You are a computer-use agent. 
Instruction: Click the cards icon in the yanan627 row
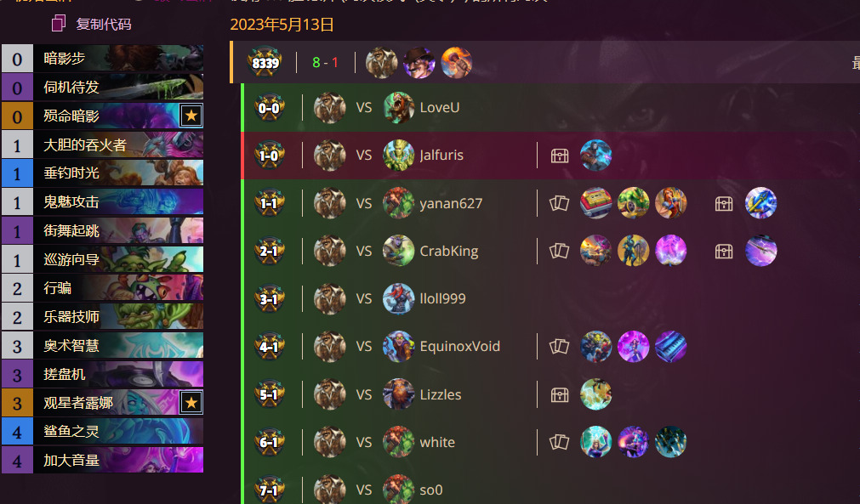559,203
